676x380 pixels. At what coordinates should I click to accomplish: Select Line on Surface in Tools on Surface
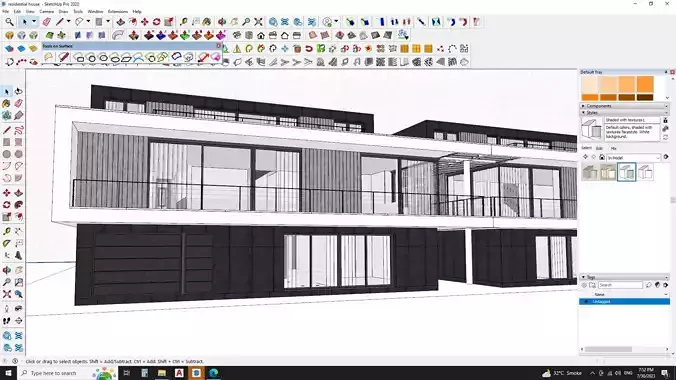(64, 57)
